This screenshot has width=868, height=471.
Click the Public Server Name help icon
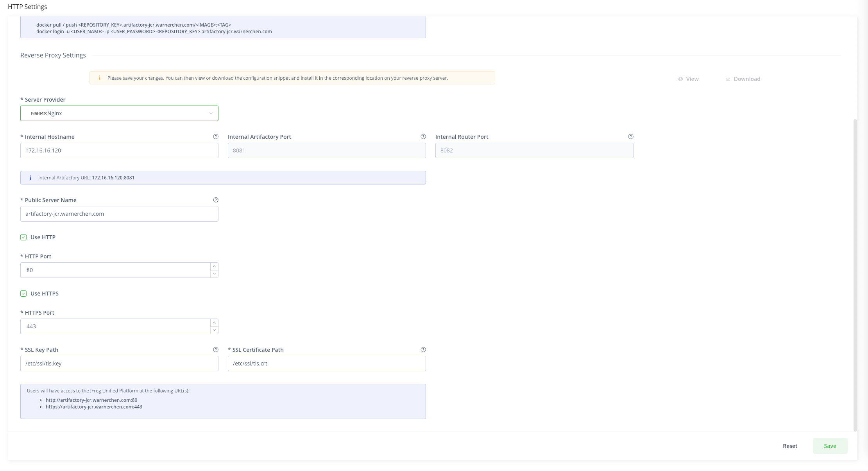coord(216,200)
